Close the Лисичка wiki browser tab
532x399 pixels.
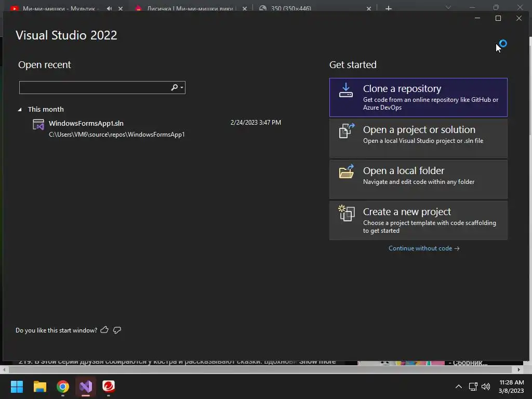(245, 8)
